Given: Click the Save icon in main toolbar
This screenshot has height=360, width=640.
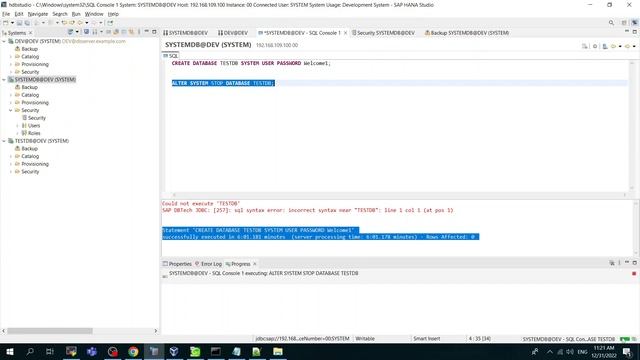Looking at the screenshot, I should click(19, 23).
